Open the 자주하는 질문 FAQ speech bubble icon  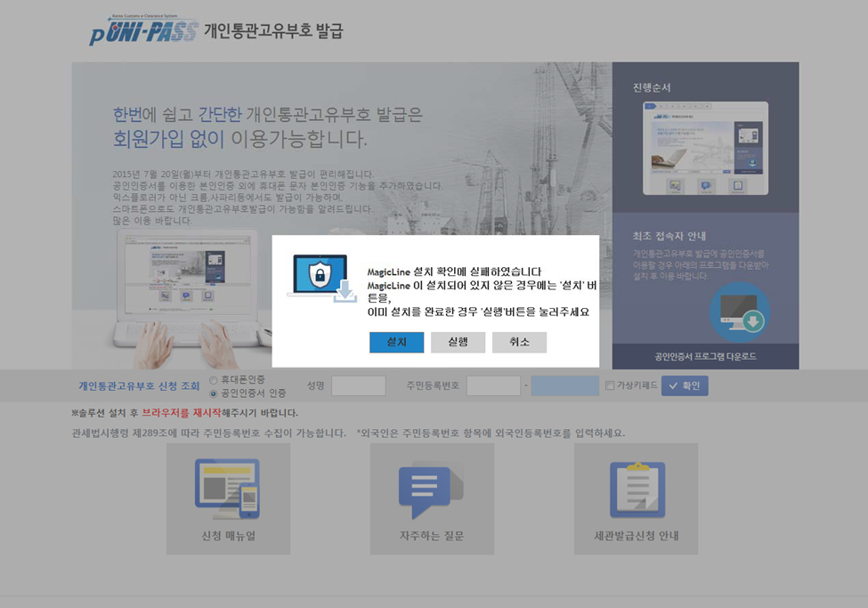point(431,489)
